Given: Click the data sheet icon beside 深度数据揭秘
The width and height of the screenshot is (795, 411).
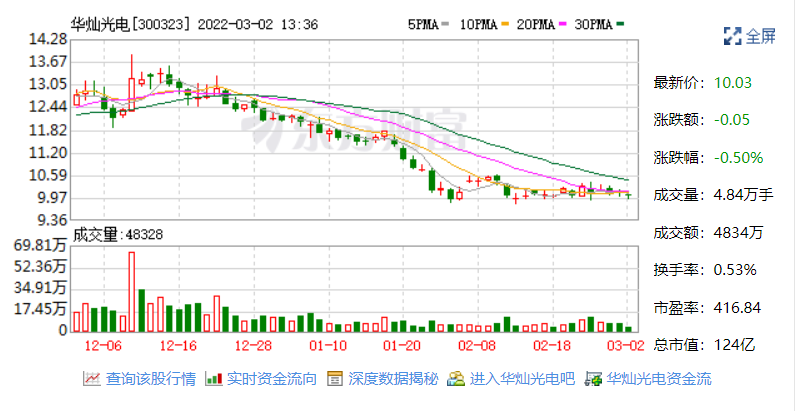Looking at the screenshot, I should tap(334, 379).
